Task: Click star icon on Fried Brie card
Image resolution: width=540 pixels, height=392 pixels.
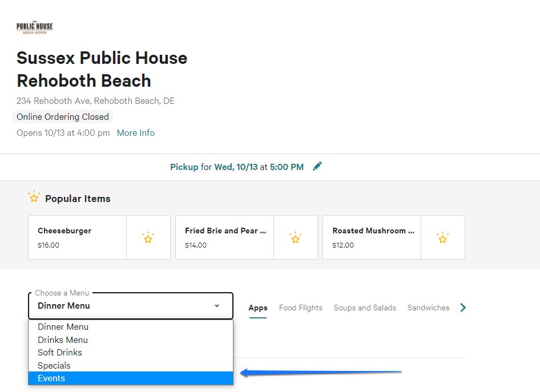Action: tap(295, 237)
